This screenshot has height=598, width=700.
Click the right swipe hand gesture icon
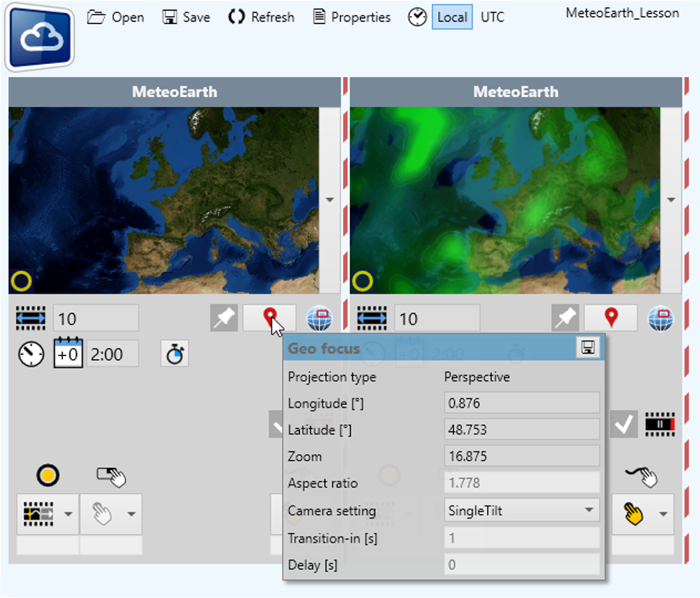[x=642, y=477]
